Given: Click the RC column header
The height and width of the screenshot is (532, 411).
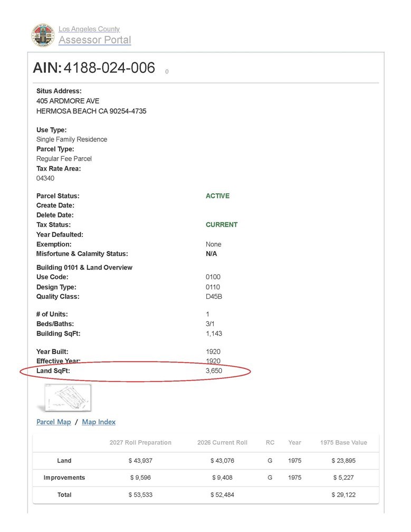Looking at the screenshot, I should click(270, 442).
